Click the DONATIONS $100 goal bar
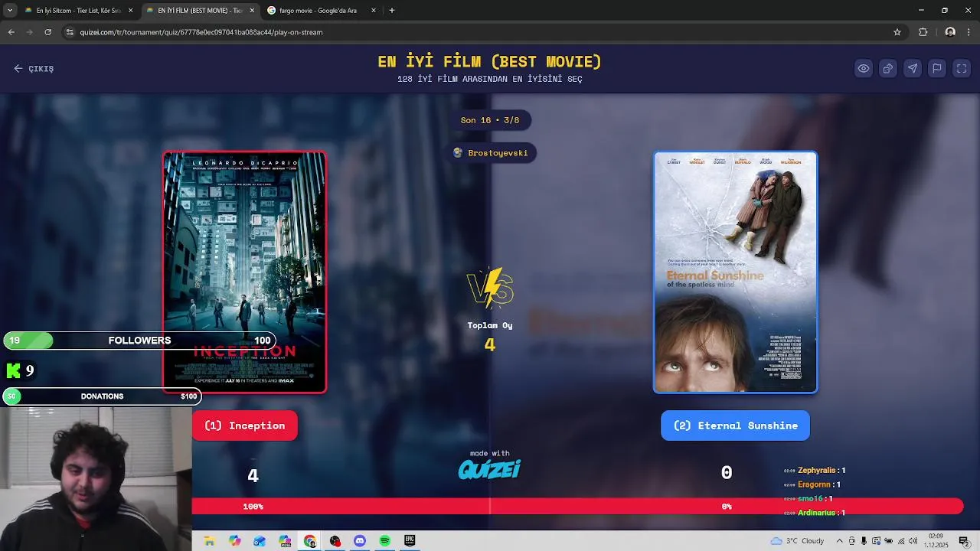980x551 pixels. pos(102,396)
